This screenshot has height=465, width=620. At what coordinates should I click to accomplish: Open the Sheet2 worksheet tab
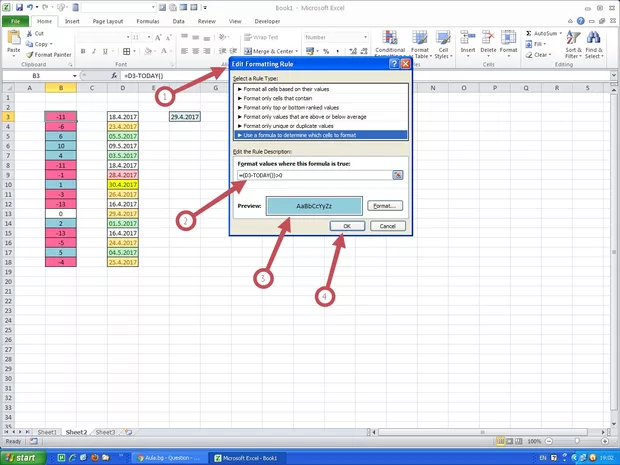77,432
